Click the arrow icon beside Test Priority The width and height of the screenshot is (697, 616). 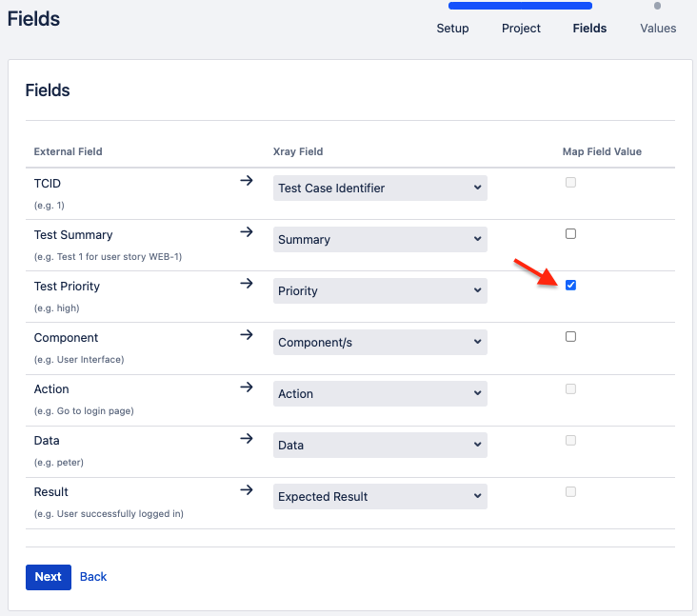[x=247, y=284]
